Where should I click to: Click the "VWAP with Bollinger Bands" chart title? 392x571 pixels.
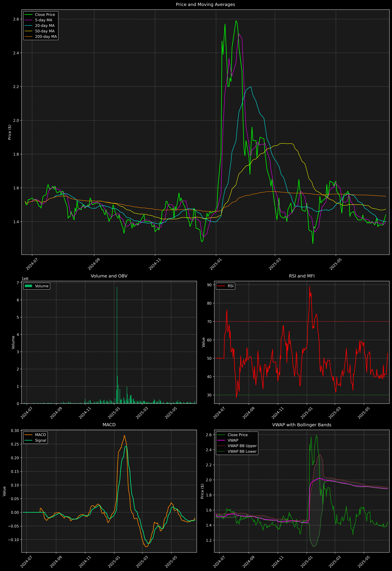click(302, 425)
